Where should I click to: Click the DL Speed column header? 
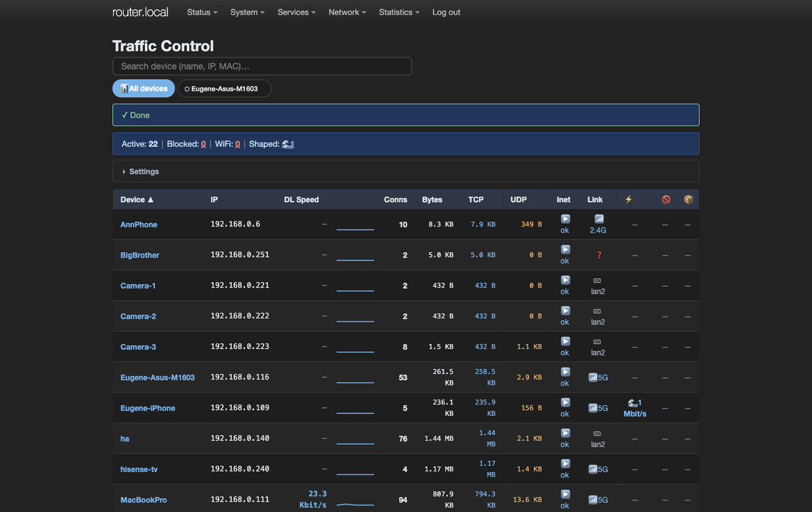[301, 200]
